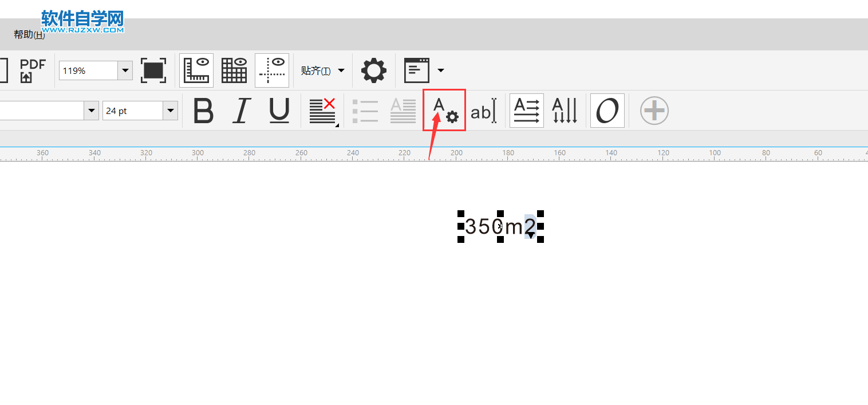Set vertical text direction

[x=564, y=111]
